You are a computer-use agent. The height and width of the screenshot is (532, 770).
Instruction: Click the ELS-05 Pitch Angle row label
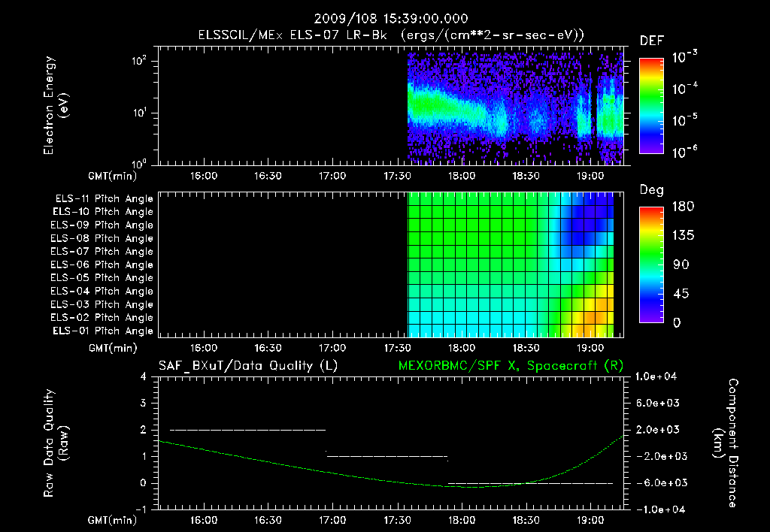[102, 278]
